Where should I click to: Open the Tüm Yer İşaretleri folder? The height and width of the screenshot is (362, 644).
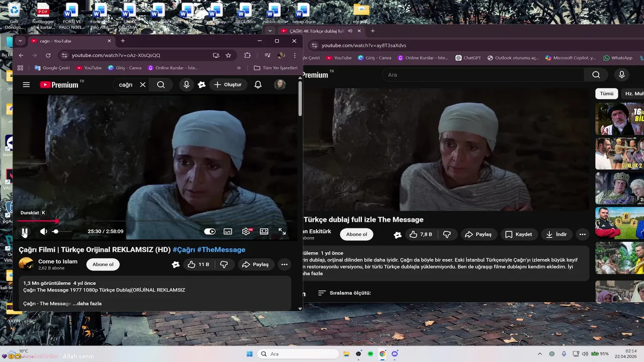pyautogui.click(x=276, y=68)
